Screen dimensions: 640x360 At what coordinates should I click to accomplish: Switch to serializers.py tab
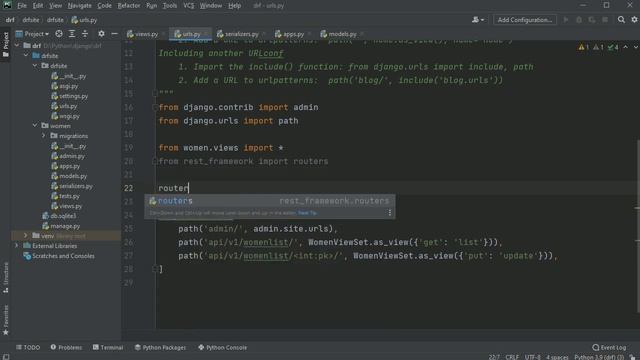tap(242, 34)
